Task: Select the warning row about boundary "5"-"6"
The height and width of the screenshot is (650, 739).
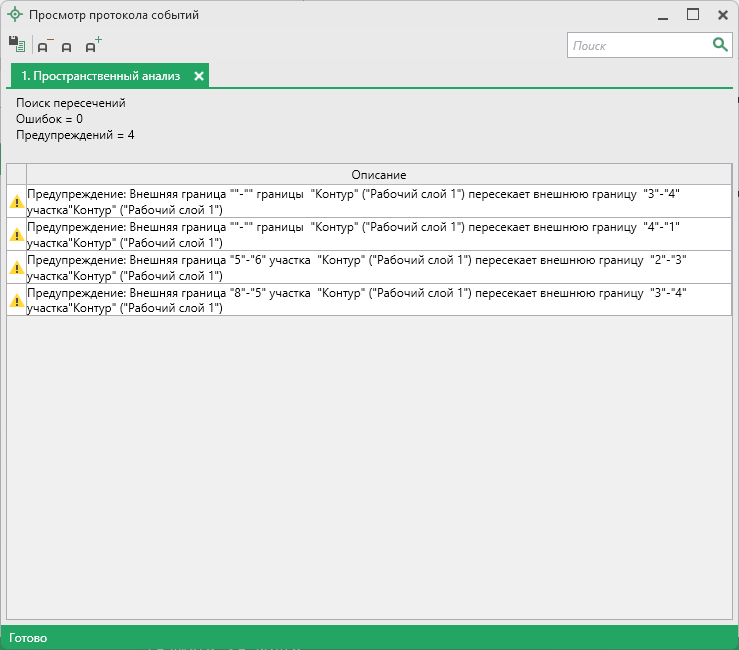Action: [378, 266]
